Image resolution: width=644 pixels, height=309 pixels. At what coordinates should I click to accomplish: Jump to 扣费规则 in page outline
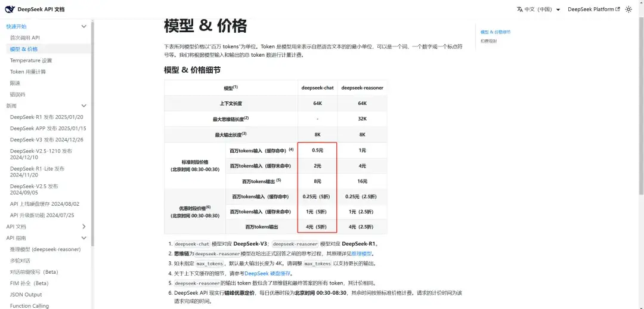click(489, 41)
